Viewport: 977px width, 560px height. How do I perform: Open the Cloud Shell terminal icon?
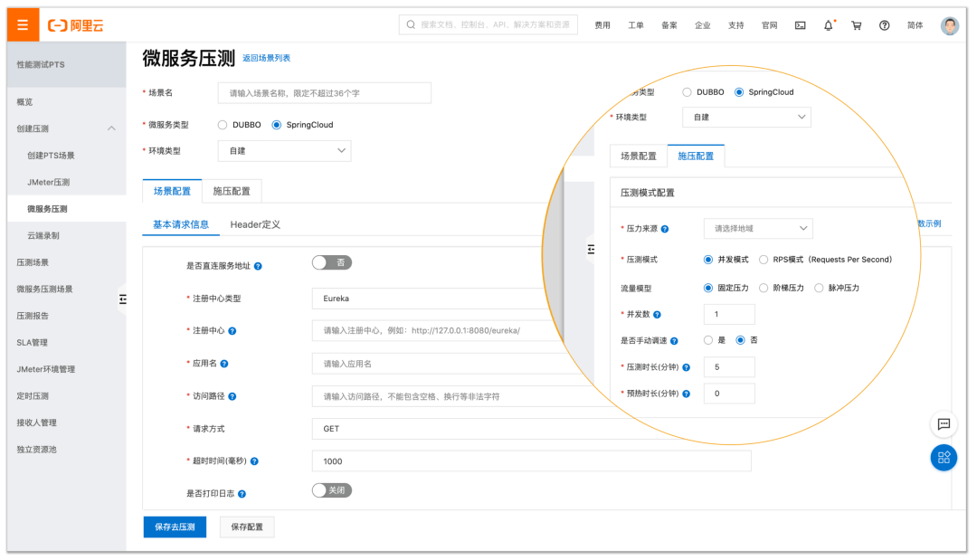pyautogui.click(x=800, y=25)
